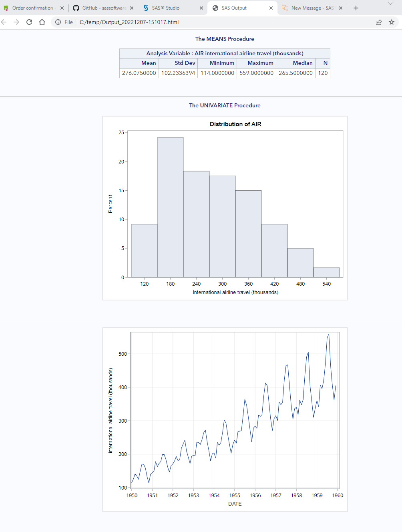Bookmark this page with the star icon
Viewport: 402px width, 532px height.
point(392,22)
